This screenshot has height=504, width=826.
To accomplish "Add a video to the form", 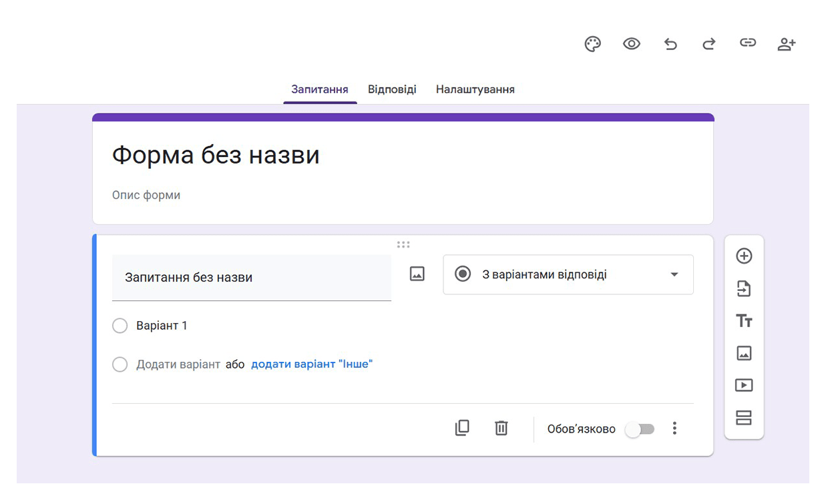I will pos(744,385).
